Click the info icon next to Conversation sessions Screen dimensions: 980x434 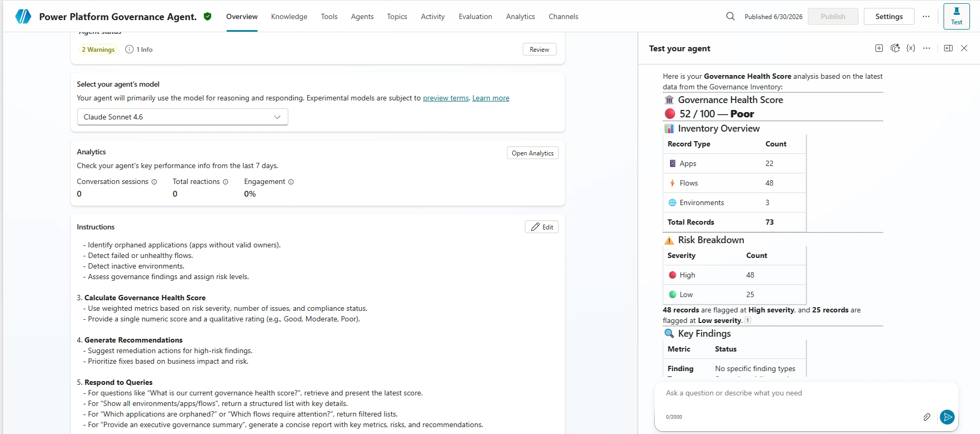coord(154,182)
